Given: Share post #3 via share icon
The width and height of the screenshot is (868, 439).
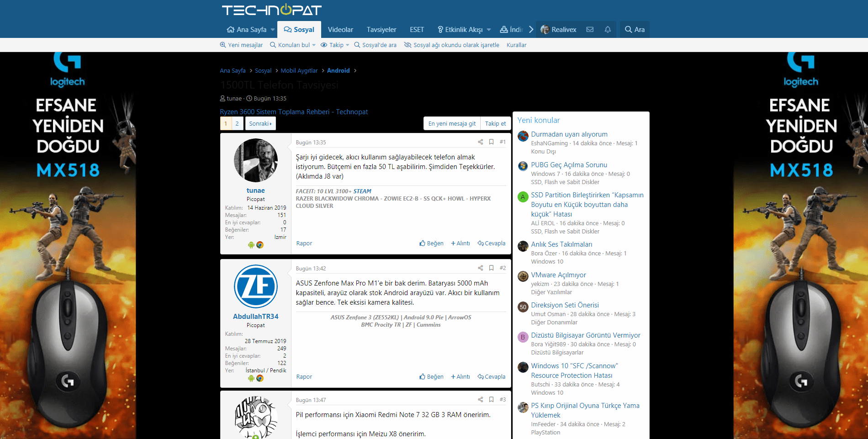Looking at the screenshot, I should [x=481, y=400].
